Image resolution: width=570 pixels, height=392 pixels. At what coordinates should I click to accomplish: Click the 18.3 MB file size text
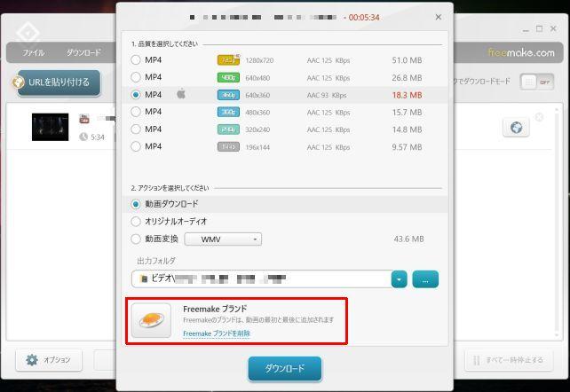(x=408, y=95)
